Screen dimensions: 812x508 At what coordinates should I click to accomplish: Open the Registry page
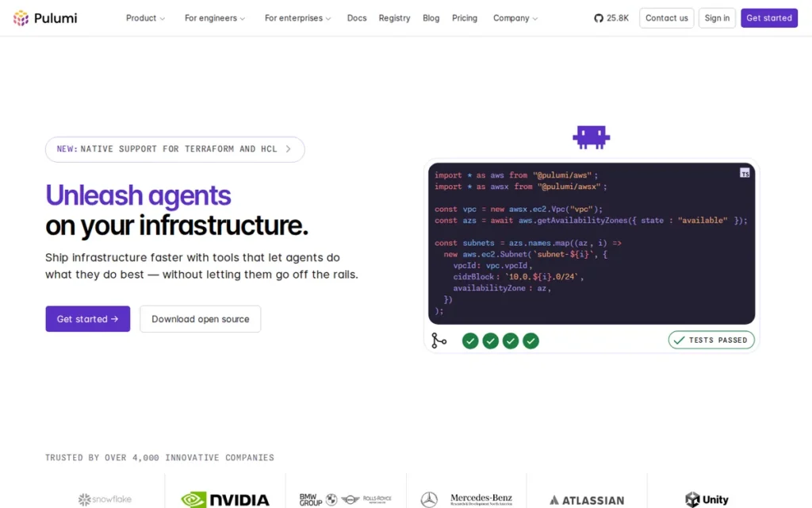[x=394, y=18]
